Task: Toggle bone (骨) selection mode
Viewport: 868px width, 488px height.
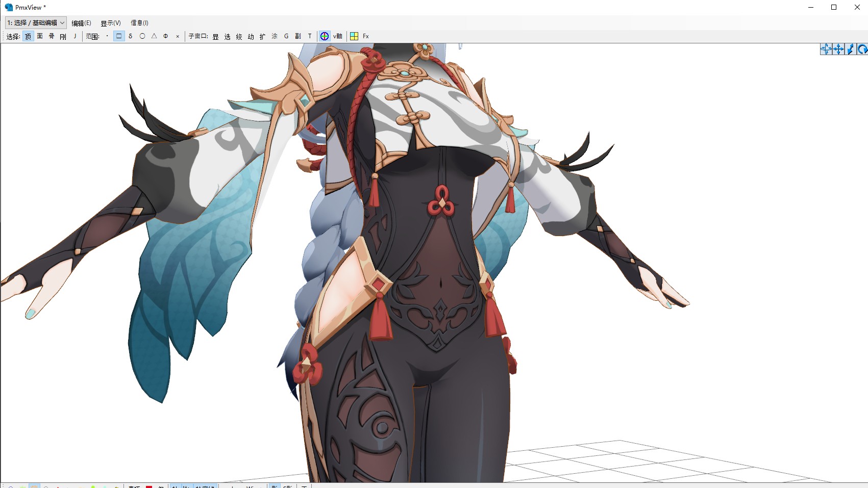Action: (52, 36)
